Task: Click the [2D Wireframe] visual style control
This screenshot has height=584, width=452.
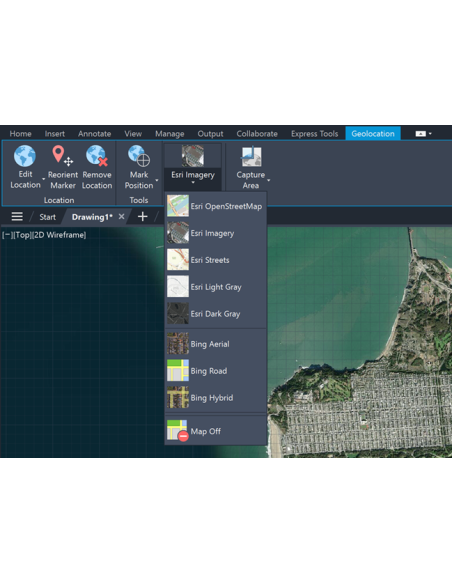Action: tap(58, 235)
